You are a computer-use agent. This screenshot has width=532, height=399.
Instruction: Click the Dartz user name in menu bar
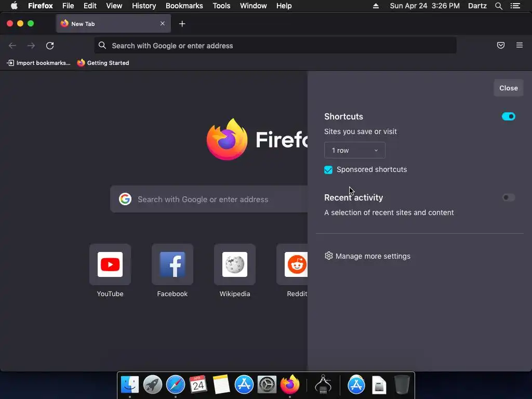click(477, 6)
